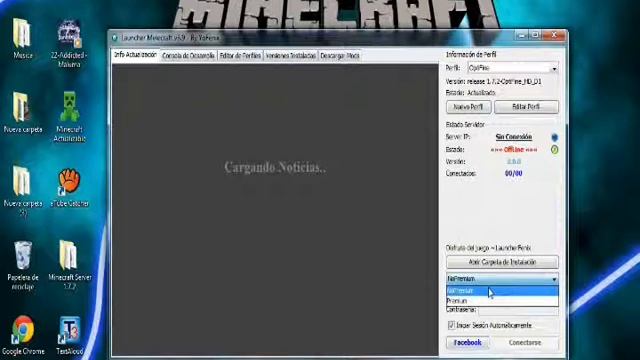This screenshot has height=360, width=640.
Task: Maximize the launcher window
Action: coord(535,36)
